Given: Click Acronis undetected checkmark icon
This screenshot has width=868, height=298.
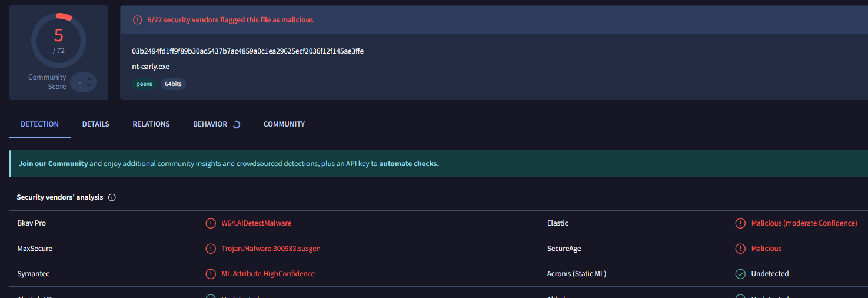Looking at the screenshot, I should pyautogui.click(x=740, y=274).
